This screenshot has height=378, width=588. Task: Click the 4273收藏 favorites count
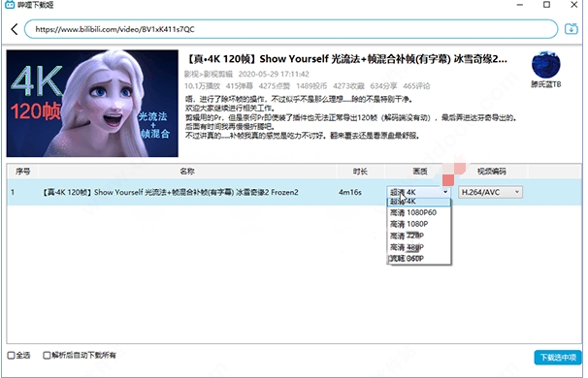pyautogui.click(x=348, y=86)
